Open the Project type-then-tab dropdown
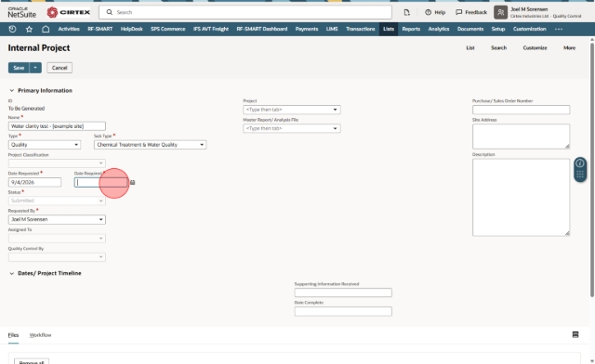 (292, 110)
